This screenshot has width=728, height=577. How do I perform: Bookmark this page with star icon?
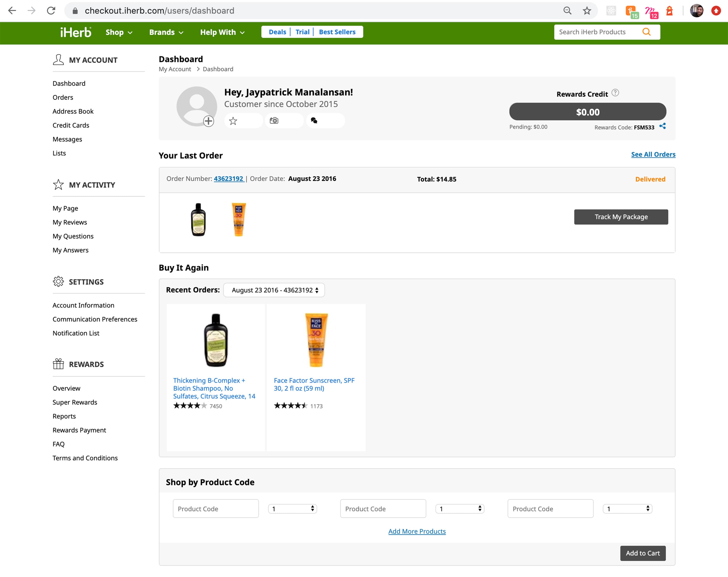pos(587,11)
